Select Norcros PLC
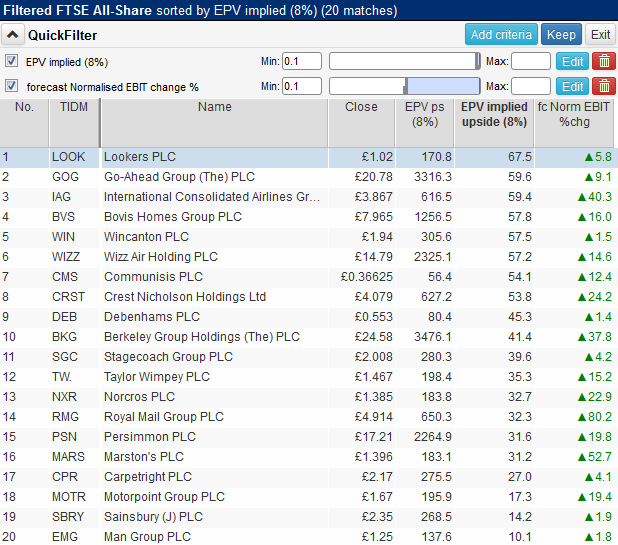Image resolution: width=618 pixels, height=545 pixels. click(307, 397)
